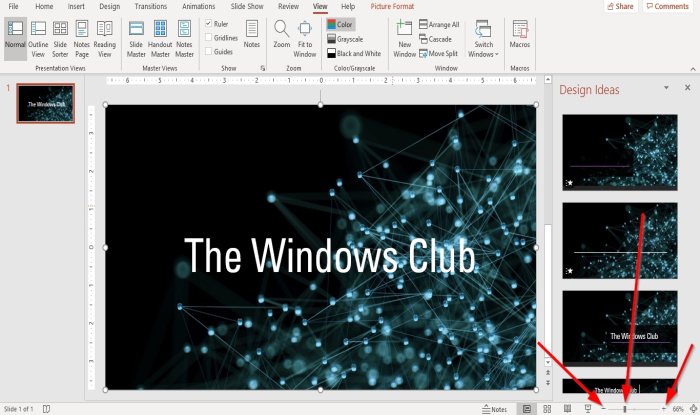Choose the second Design Ideas layout

coord(620,241)
